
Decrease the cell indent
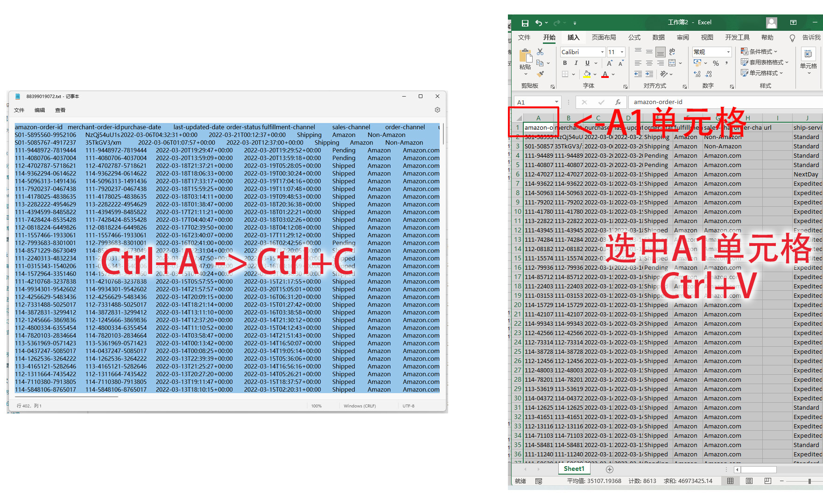pos(638,74)
